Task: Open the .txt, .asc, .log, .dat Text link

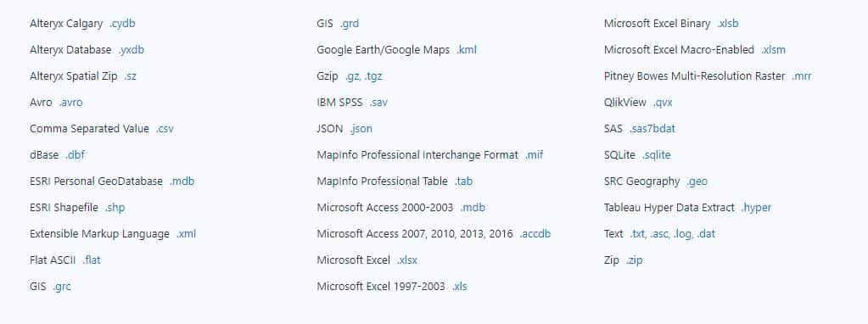Action: 673,234
